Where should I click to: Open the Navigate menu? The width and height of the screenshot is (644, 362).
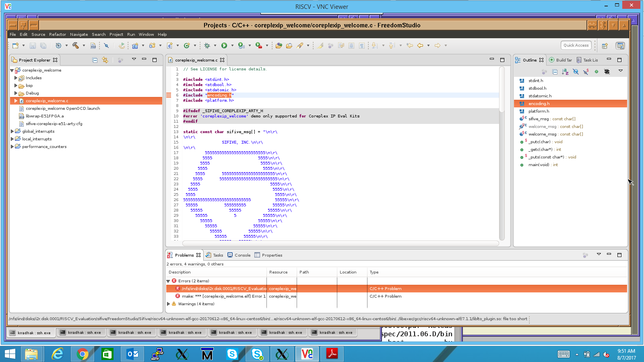(79, 35)
